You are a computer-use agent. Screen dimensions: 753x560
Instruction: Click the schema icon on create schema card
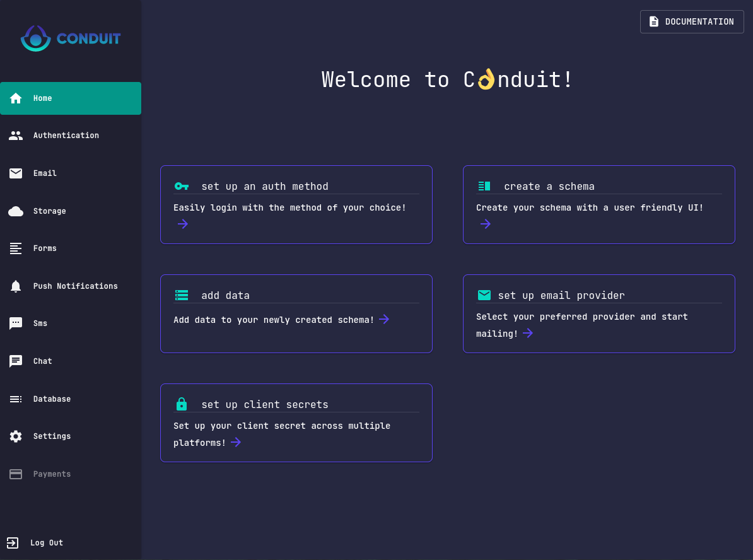click(x=484, y=186)
